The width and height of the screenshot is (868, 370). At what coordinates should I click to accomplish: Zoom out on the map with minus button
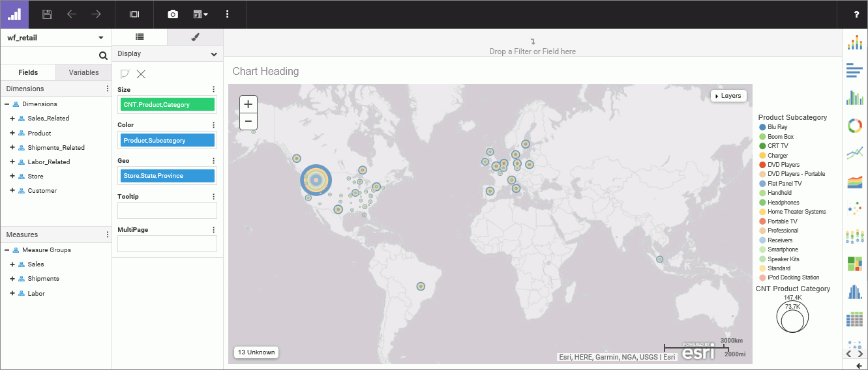coord(248,121)
